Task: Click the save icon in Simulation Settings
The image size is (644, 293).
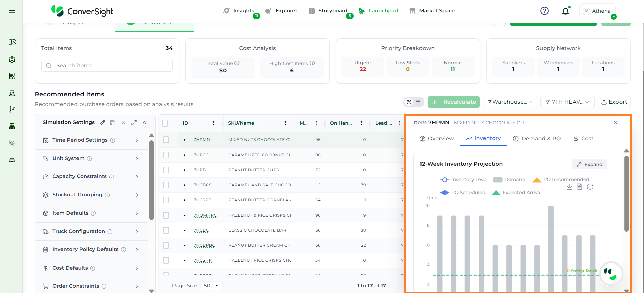Action: (113, 123)
